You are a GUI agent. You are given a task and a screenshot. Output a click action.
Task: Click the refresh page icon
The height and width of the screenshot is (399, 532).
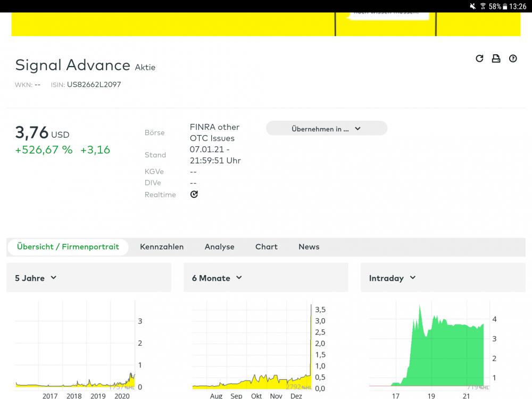pos(479,59)
